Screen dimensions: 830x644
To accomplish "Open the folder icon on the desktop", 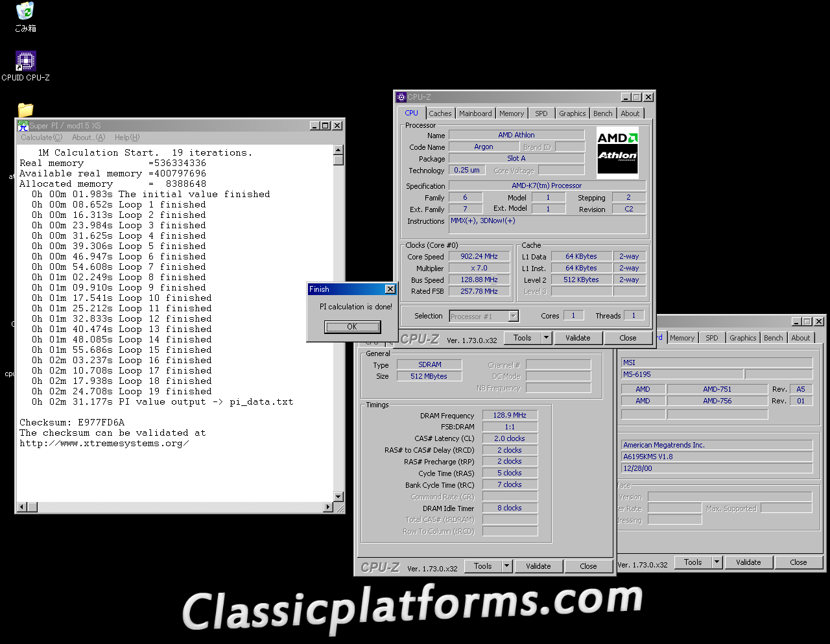I will click(25, 110).
